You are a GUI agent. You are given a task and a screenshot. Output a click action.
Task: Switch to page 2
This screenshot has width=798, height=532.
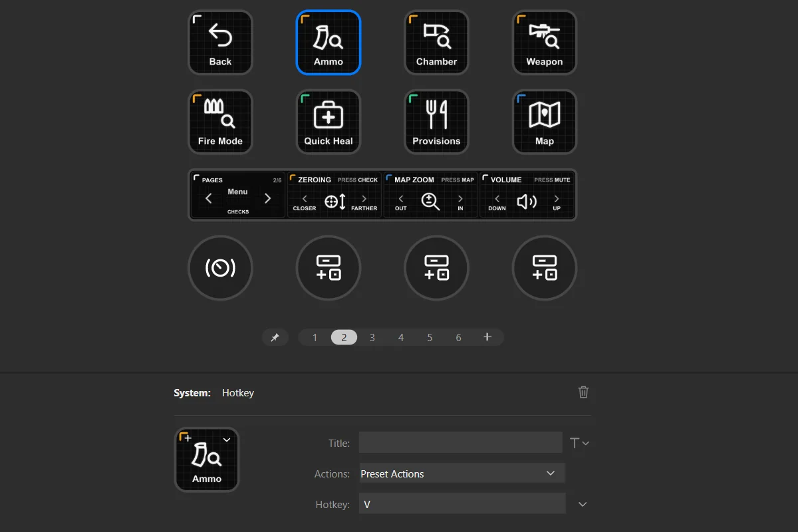click(x=344, y=337)
